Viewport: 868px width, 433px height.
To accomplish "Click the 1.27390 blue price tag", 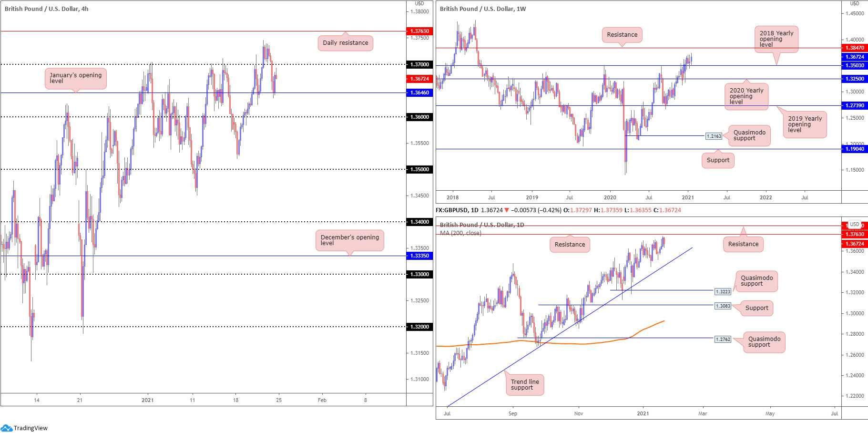I will pos(855,105).
